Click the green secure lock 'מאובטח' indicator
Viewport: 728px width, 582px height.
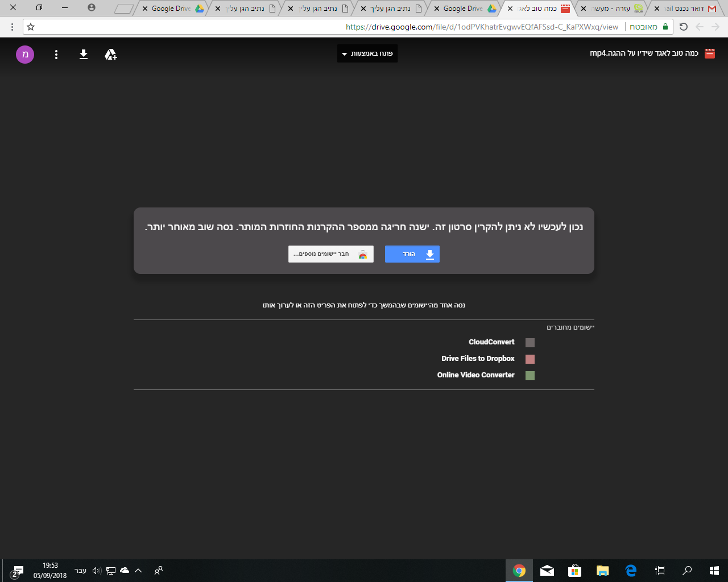click(x=648, y=27)
